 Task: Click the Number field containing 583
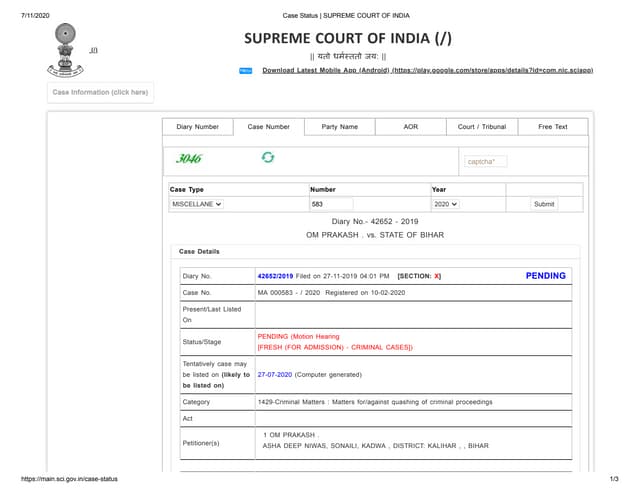coord(331,204)
